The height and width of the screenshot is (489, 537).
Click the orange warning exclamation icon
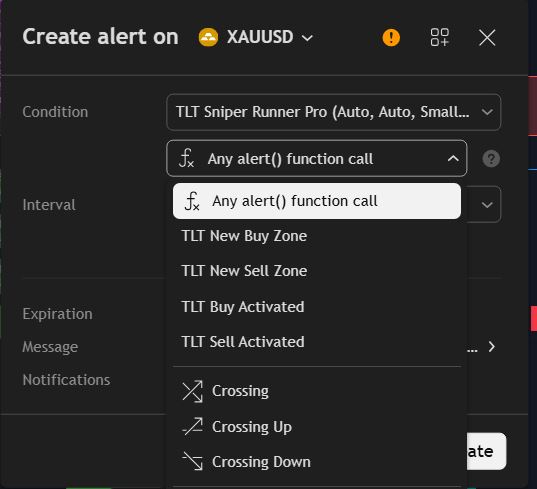pyautogui.click(x=391, y=37)
